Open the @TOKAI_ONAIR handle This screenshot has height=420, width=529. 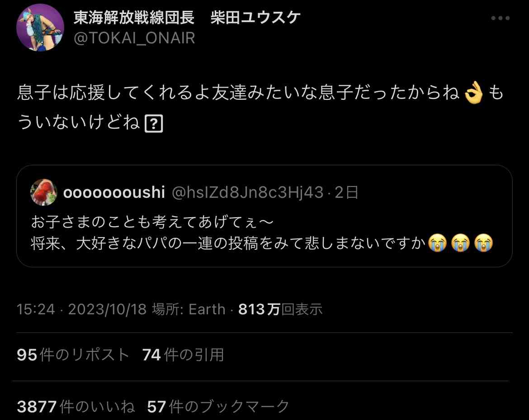[x=134, y=38]
